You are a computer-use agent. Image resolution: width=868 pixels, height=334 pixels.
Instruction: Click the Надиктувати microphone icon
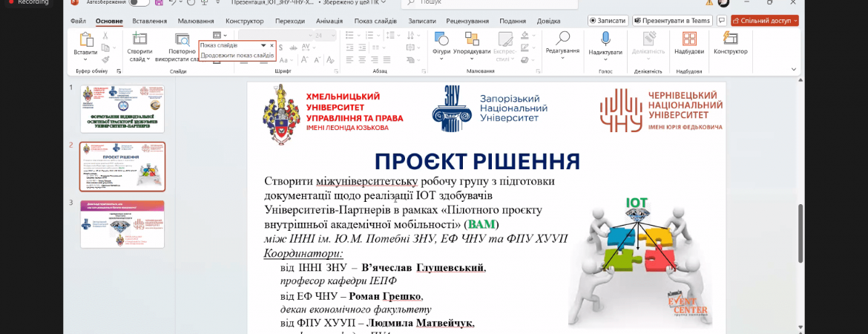(x=605, y=38)
